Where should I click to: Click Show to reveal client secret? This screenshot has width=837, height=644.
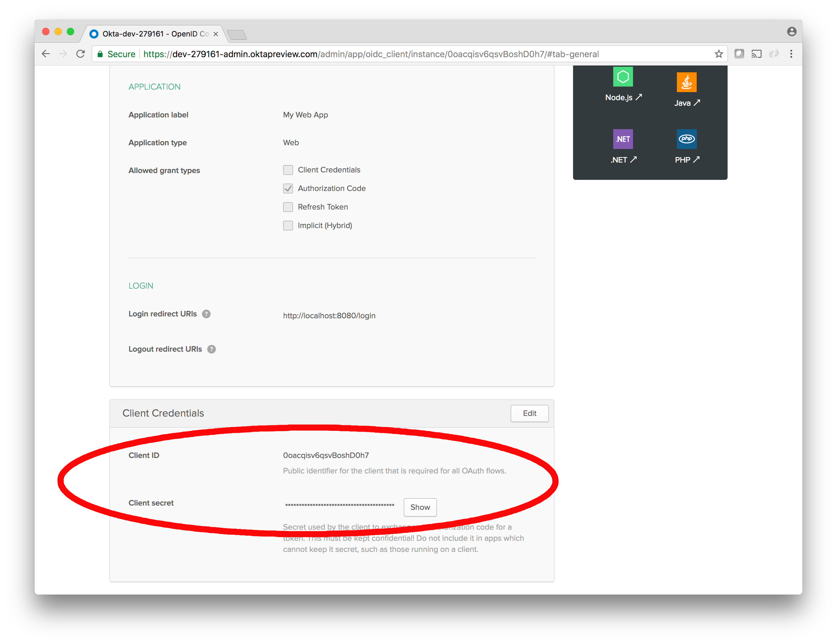420,507
